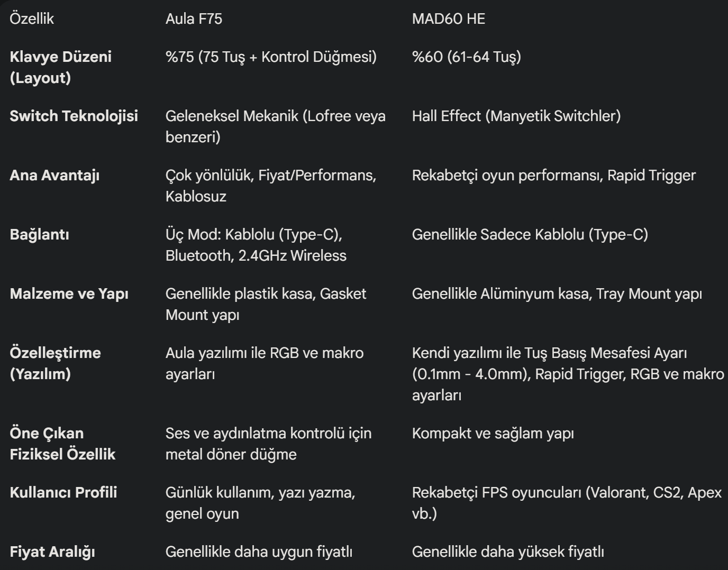728x570 pixels.
Task: Click the Bağlantı row label
Action: 39,235
